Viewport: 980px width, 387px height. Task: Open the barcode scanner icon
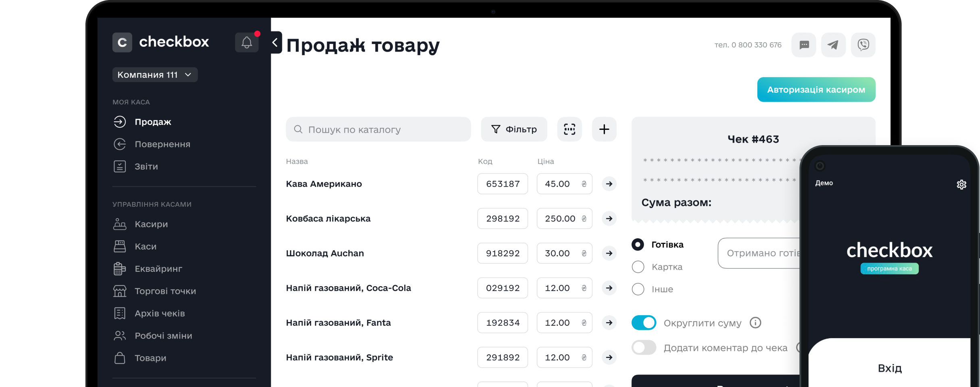click(x=569, y=129)
